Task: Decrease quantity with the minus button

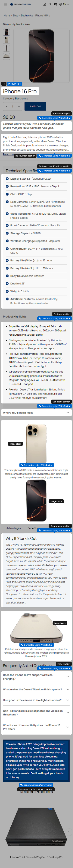Action: tap(6, 106)
